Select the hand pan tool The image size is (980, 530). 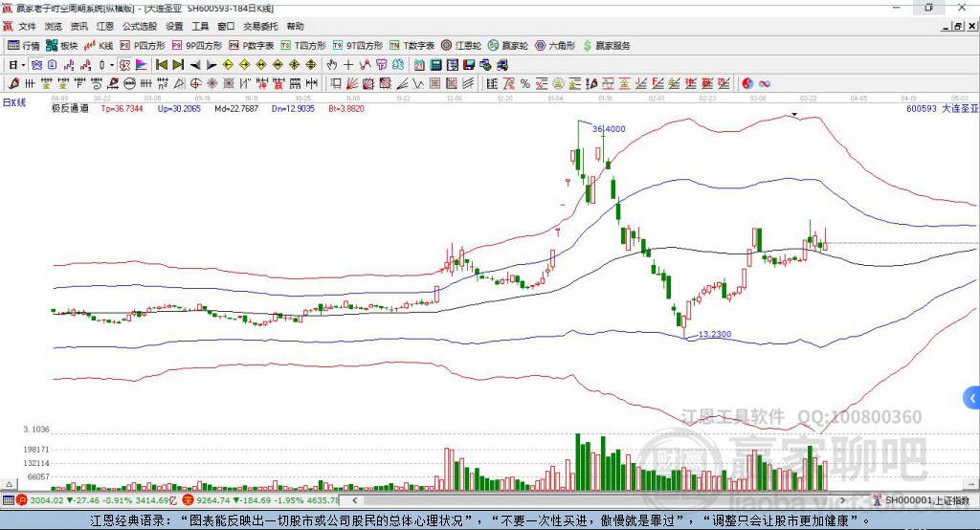point(331,65)
